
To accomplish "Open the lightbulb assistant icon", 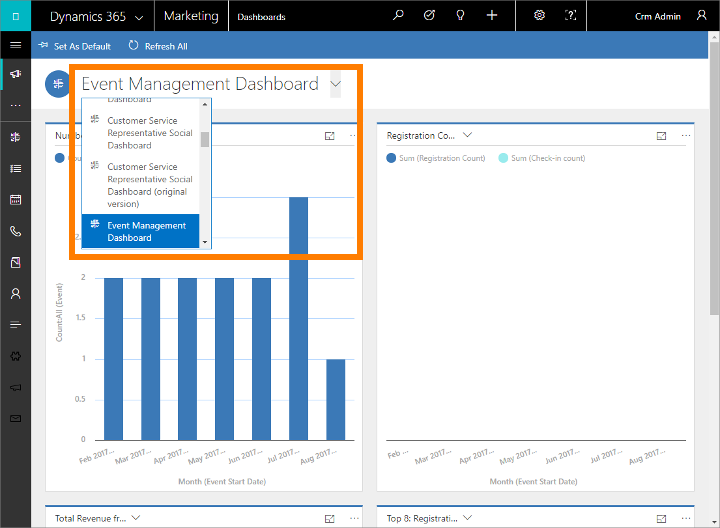I will (460, 16).
